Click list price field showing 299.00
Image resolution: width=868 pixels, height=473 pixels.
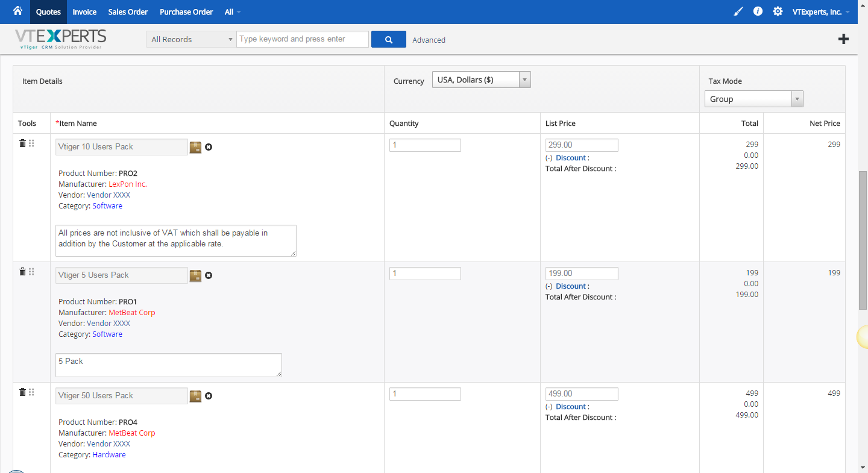click(x=582, y=145)
